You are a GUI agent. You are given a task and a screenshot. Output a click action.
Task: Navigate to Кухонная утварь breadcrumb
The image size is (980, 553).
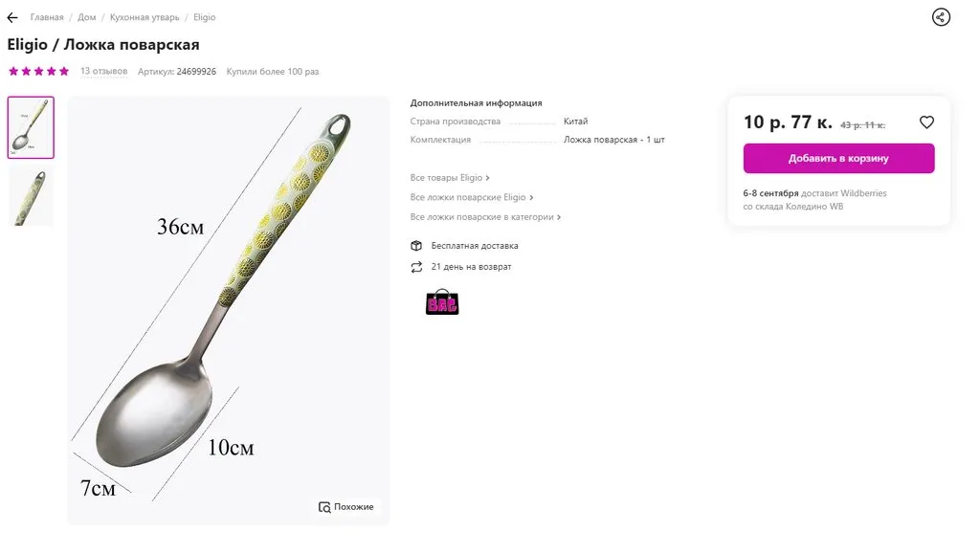[x=145, y=17]
